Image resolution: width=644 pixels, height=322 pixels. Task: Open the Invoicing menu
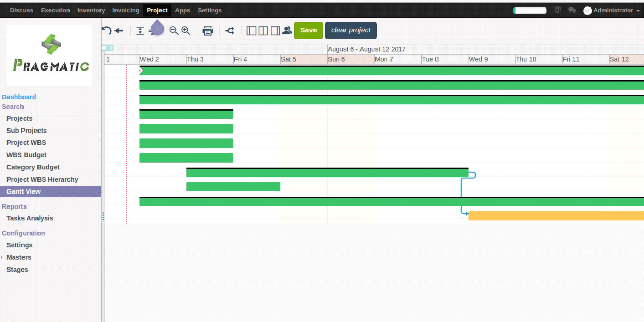pyautogui.click(x=126, y=10)
